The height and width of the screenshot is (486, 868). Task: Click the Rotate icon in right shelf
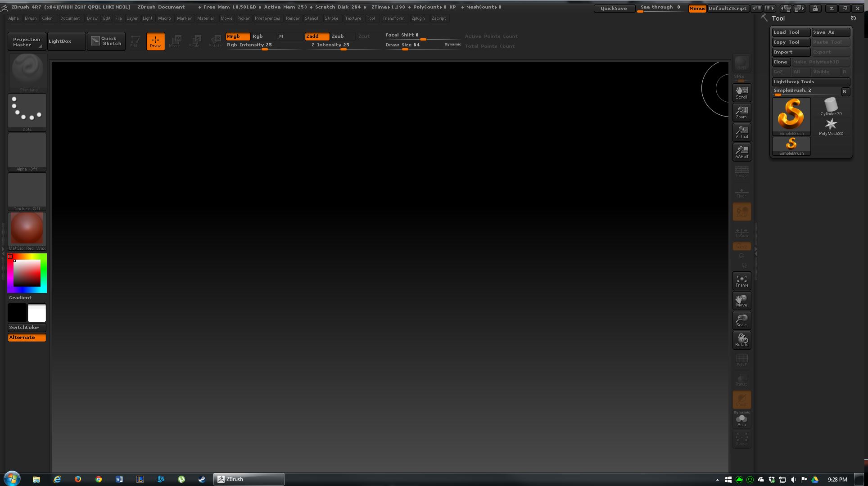coord(741,340)
